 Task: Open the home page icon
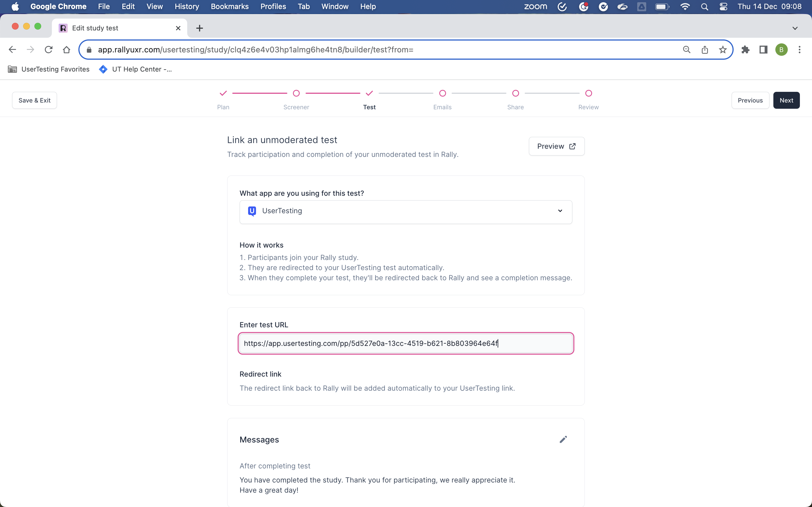[66, 49]
